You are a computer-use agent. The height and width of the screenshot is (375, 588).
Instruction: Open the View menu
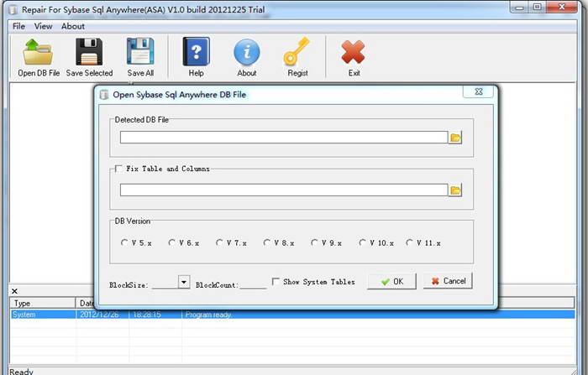(x=43, y=26)
